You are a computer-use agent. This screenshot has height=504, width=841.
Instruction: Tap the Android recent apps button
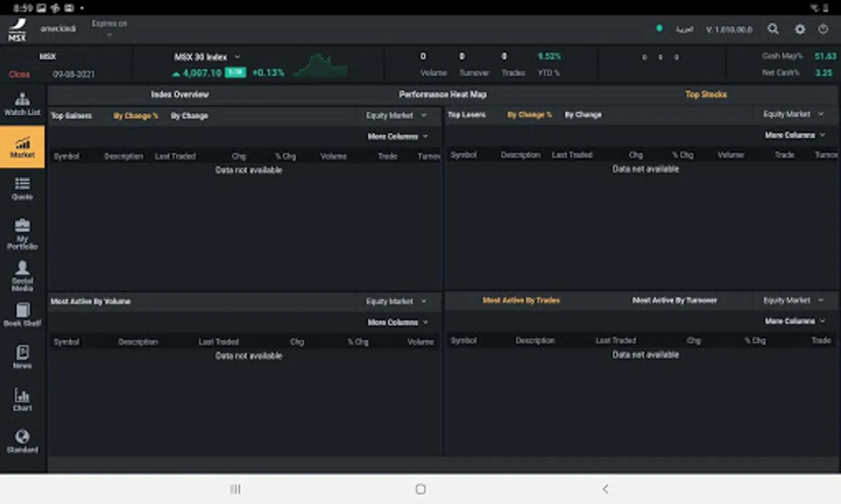[x=235, y=489]
